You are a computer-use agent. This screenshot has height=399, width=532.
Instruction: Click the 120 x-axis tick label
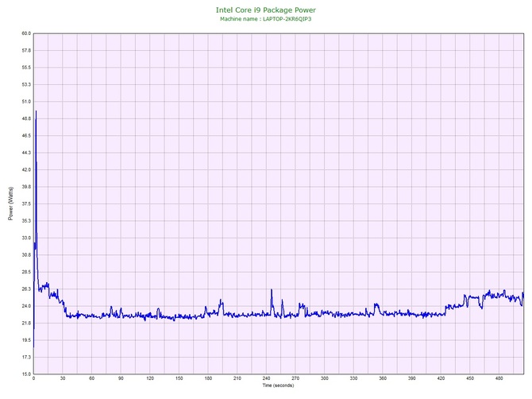[x=150, y=378]
